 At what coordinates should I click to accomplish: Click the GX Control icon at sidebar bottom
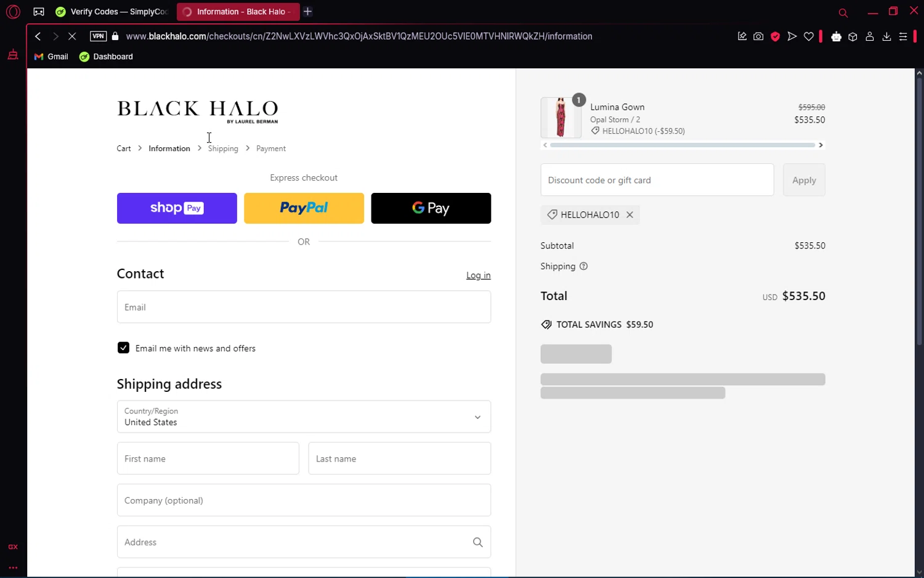(13, 547)
